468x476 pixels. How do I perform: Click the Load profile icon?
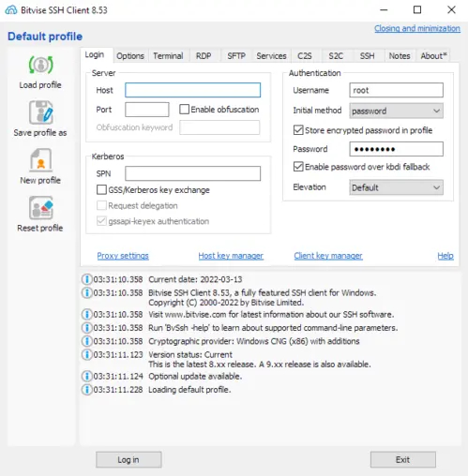tap(41, 65)
